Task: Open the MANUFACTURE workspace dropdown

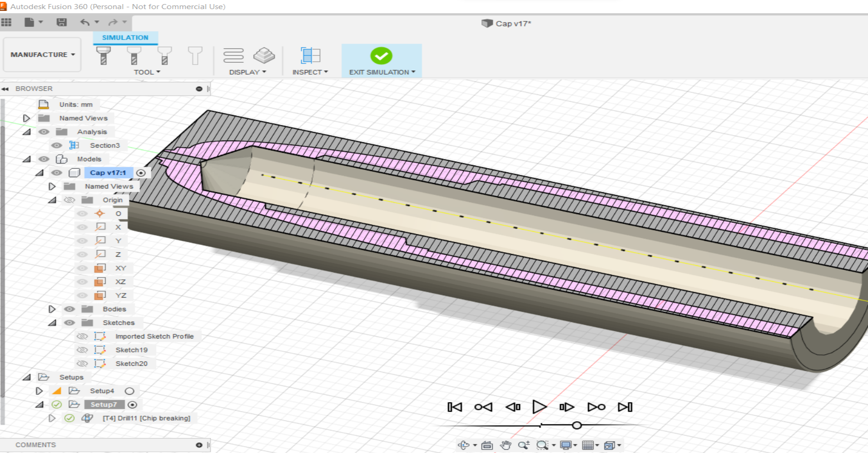Action: coord(42,55)
